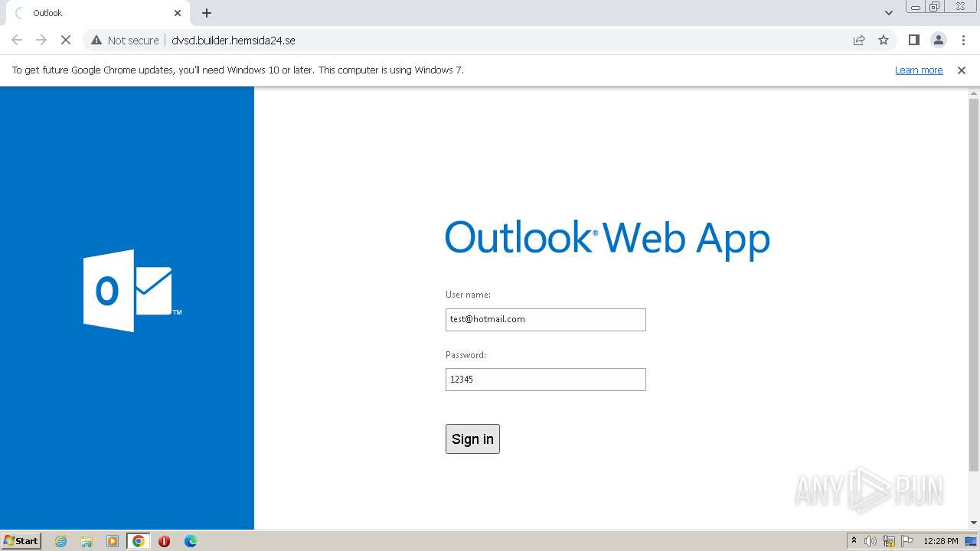980x551 pixels.
Task: Open the Learn more link
Action: click(x=919, y=70)
